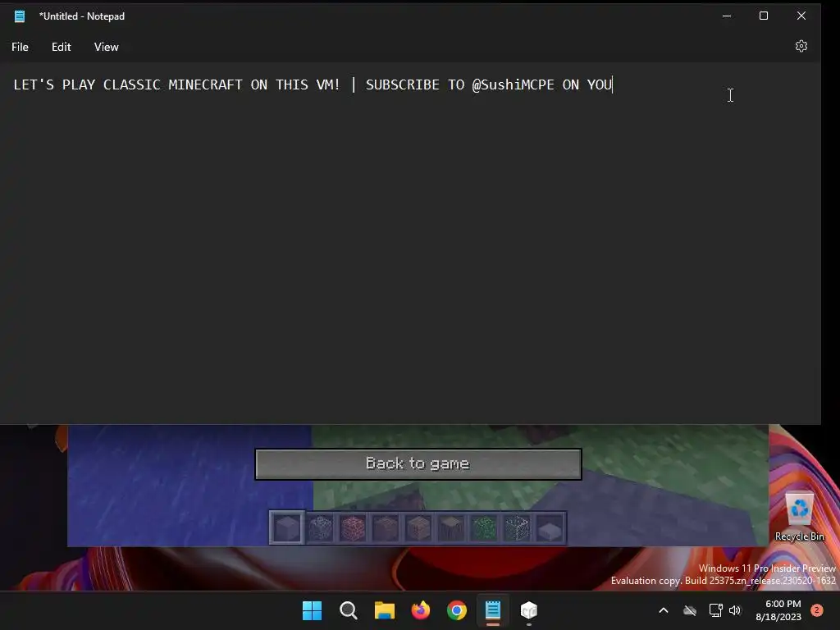Image resolution: width=840 pixels, height=630 pixels.
Task: Select the glass block in Minecraft hotbar
Action: click(517, 528)
